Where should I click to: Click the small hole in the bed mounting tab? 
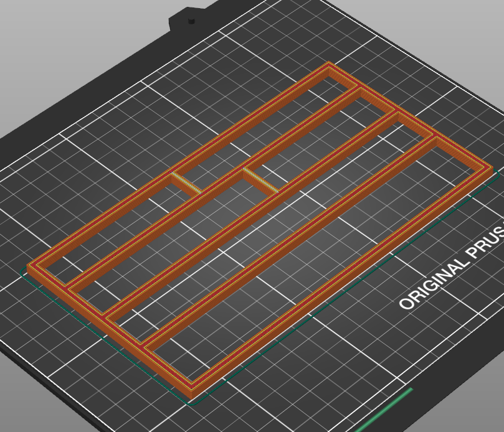(x=191, y=21)
